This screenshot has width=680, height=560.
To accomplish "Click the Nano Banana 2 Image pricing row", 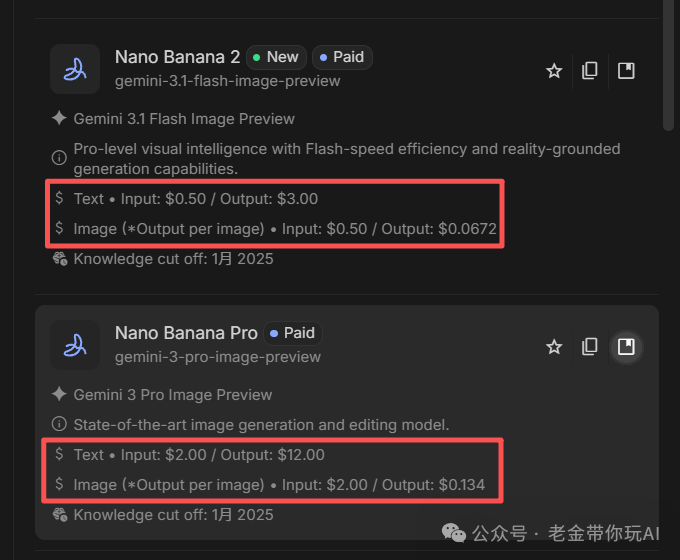I will (x=285, y=229).
